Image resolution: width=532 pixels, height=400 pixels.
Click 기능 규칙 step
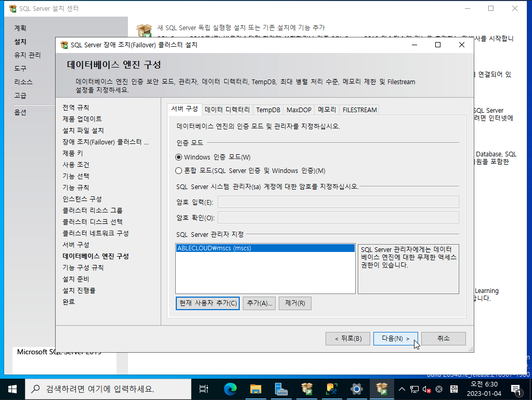pyautogui.click(x=75, y=188)
